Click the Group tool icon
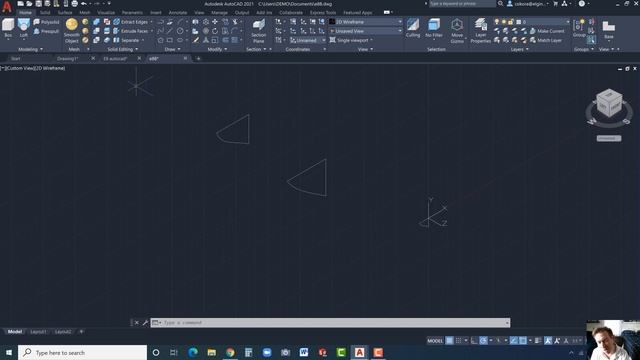The image size is (640, 360). [579, 28]
